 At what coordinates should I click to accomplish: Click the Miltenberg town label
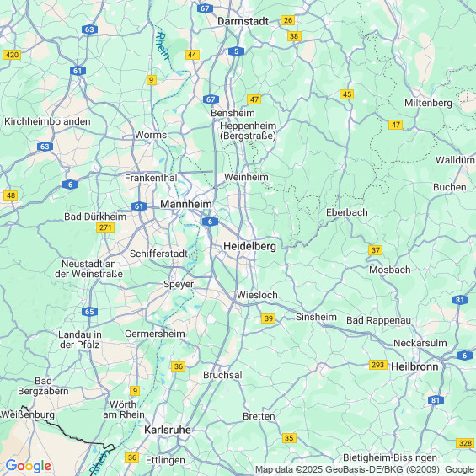(428, 104)
